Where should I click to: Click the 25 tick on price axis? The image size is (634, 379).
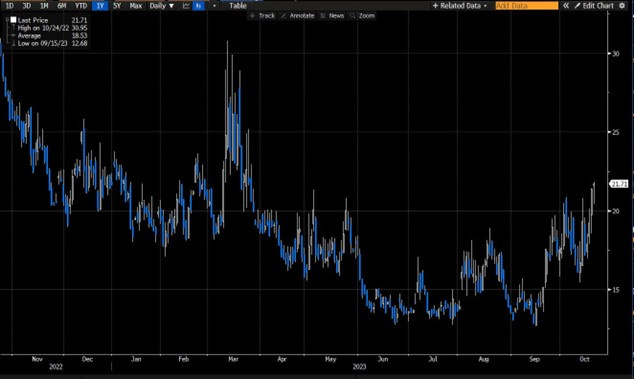pyautogui.click(x=615, y=132)
